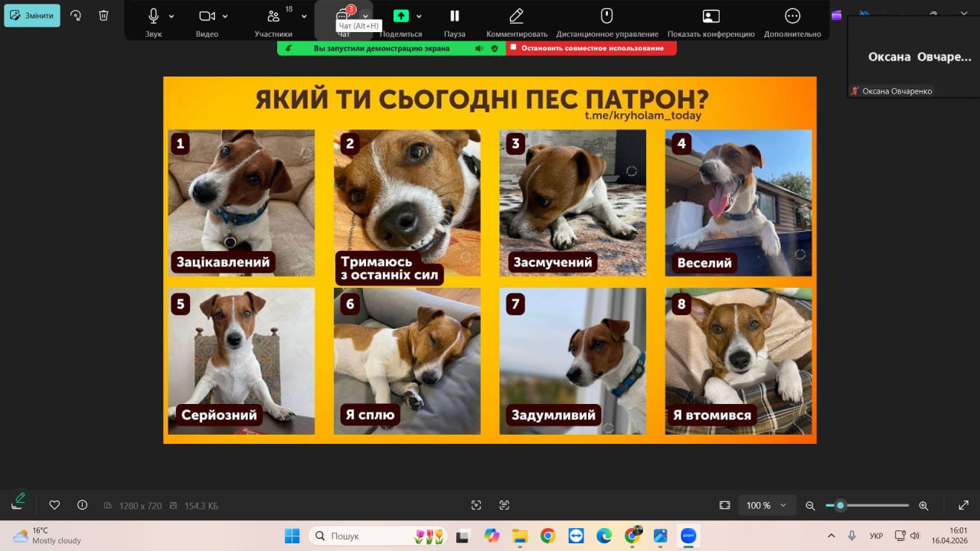Open the More options ellipsis menu
This screenshot has width=980, height=551.
click(792, 16)
